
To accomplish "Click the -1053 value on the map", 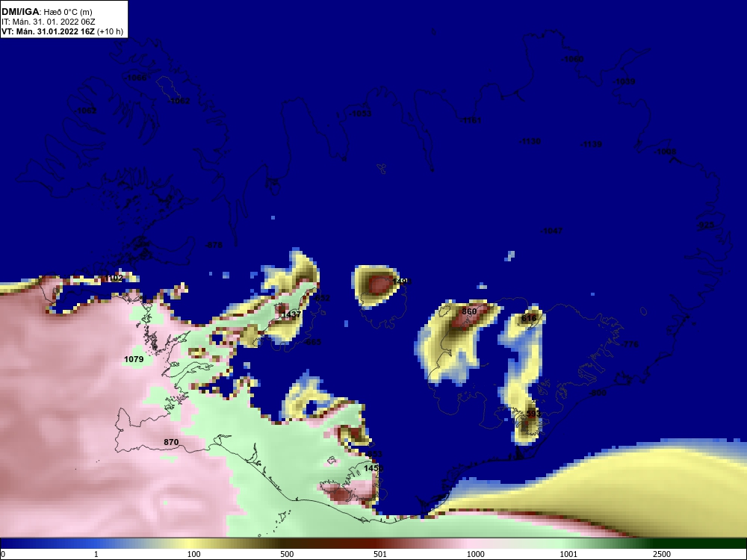I will click(360, 113).
